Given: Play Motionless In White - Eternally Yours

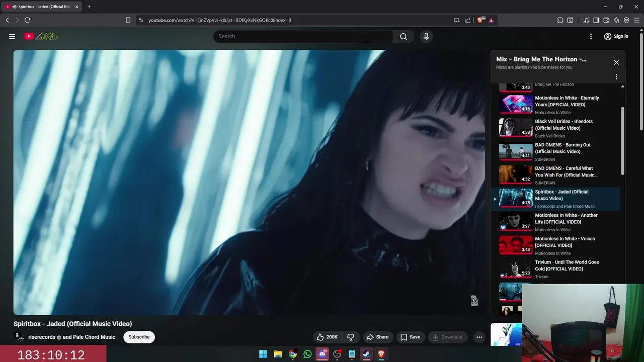Looking at the screenshot, I should 556,105.
